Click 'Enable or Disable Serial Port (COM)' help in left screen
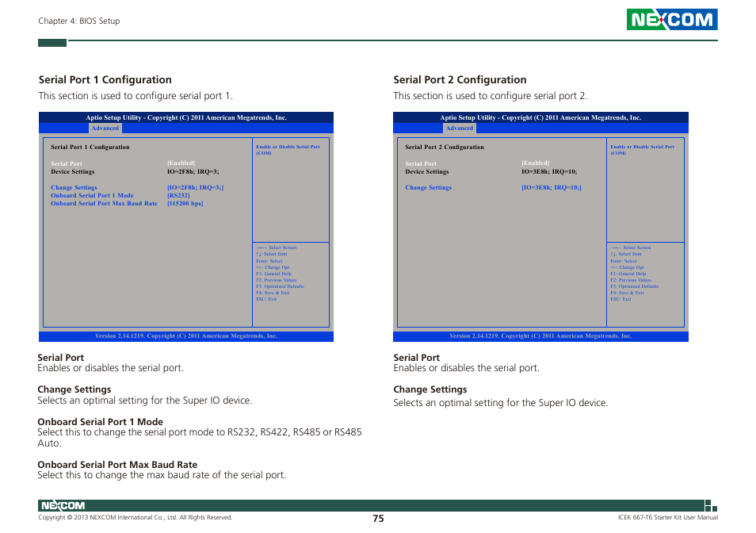756x533 pixels. tap(288, 150)
